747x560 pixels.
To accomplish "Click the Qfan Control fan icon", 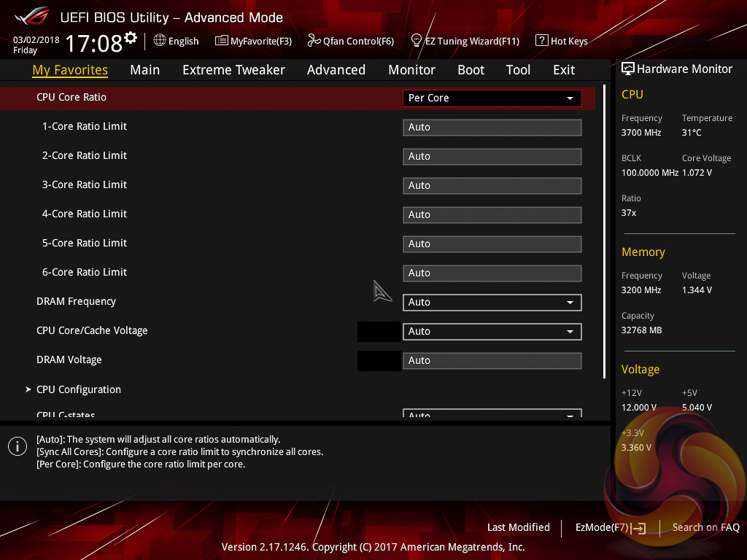I will (x=314, y=41).
